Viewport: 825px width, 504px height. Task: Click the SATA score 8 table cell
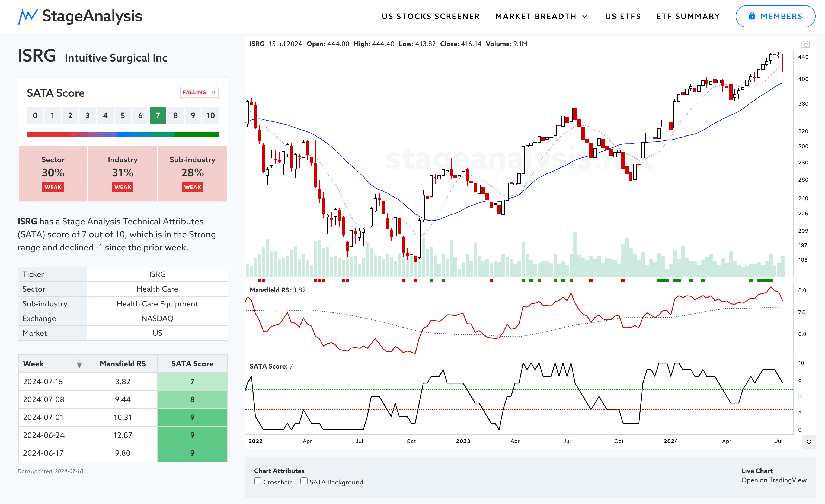coord(192,399)
